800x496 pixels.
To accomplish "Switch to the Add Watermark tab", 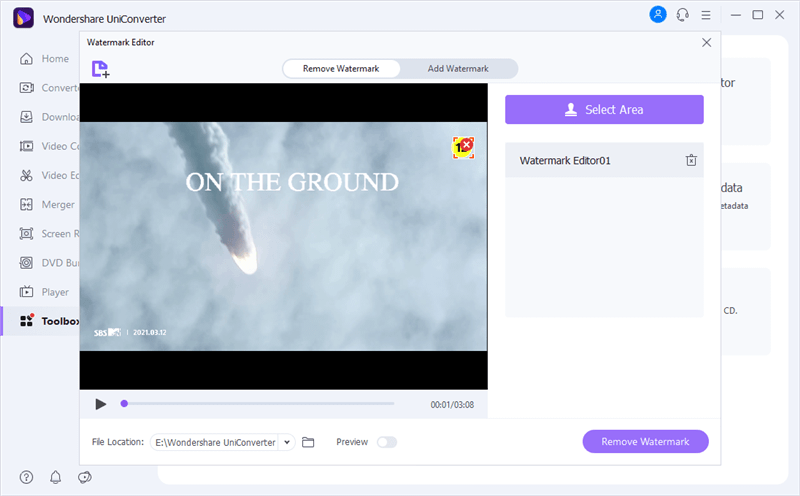I will click(x=458, y=68).
